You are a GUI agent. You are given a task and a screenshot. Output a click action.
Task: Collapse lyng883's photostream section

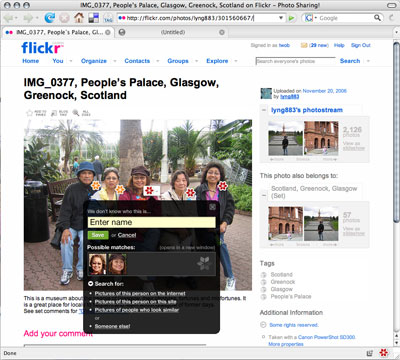pos(264,110)
